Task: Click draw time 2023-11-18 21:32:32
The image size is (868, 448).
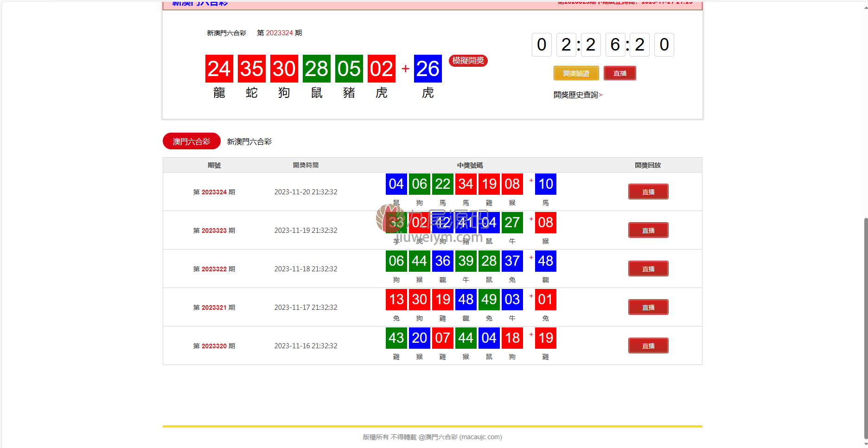Action: coord(306,269)
